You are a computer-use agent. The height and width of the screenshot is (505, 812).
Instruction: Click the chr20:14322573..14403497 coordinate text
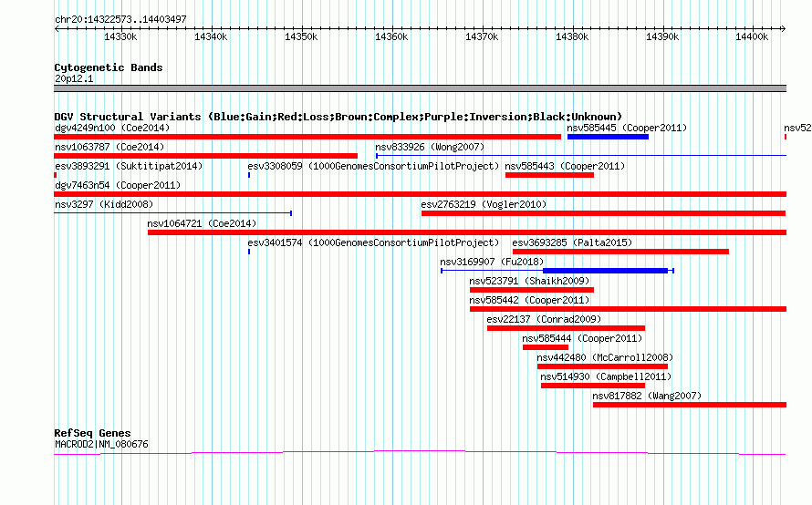point(120,19)
